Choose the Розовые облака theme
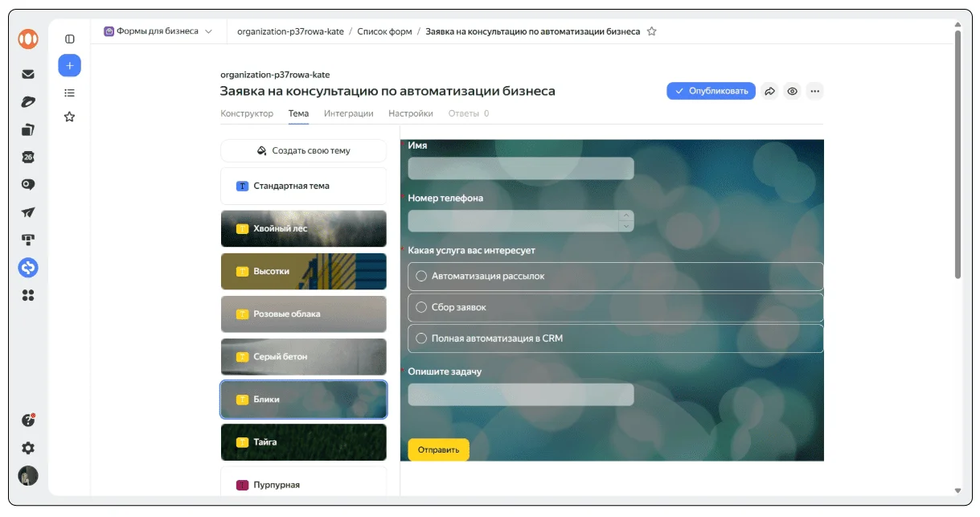The height and width of the screenshot is (517, 980). 304,314
